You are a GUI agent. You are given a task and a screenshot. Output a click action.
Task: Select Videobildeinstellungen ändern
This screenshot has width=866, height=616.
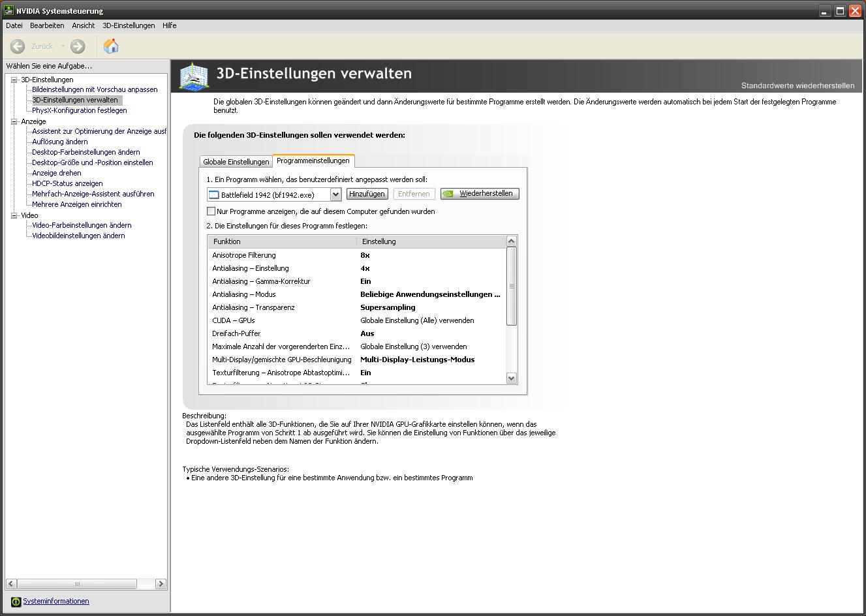tap(78, 236)
